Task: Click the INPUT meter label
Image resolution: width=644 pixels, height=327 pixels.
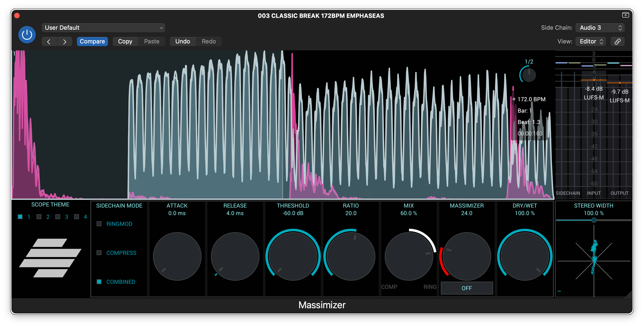Action: click(594, 193)
